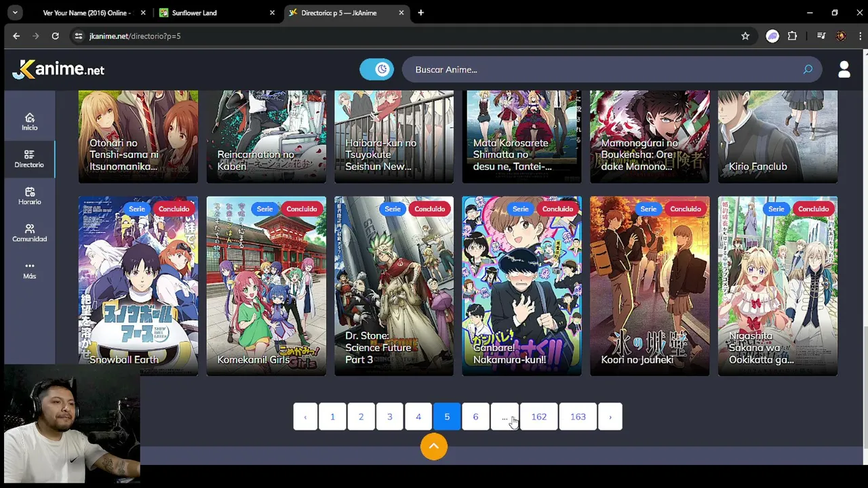Screen dimensions: 868x488
Task: Open the Kirio Fanclub anime card
Action: (778, 136)
